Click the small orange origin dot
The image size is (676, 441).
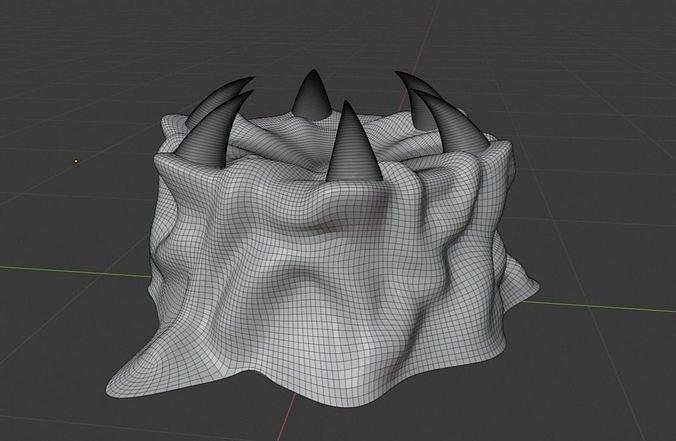[x=76, y=161]
